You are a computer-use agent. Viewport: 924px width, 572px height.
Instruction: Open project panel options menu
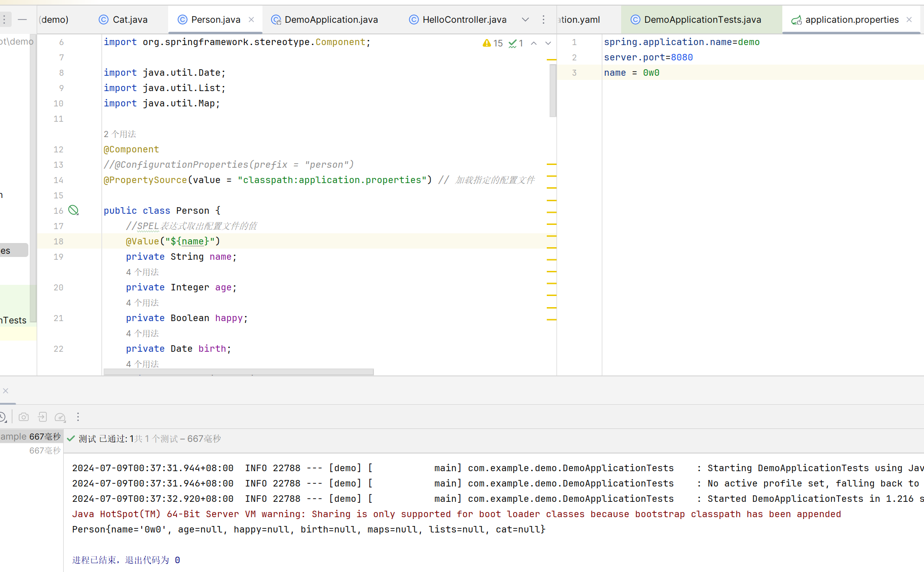coord(4,20)
